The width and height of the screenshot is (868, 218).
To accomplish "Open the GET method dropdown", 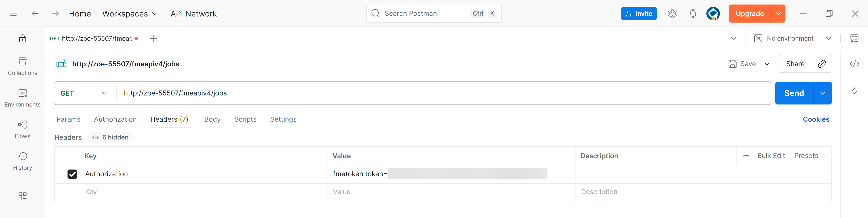I will (x=84, y=93).
